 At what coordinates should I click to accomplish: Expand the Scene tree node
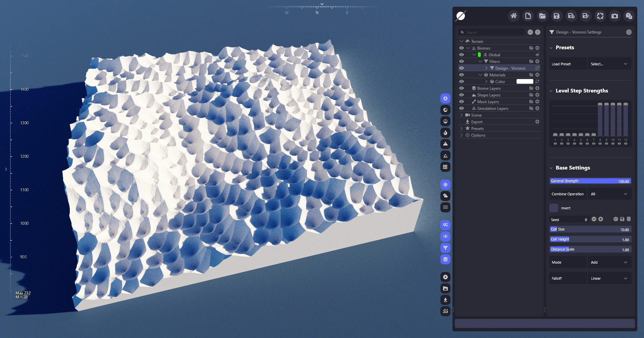462,115
